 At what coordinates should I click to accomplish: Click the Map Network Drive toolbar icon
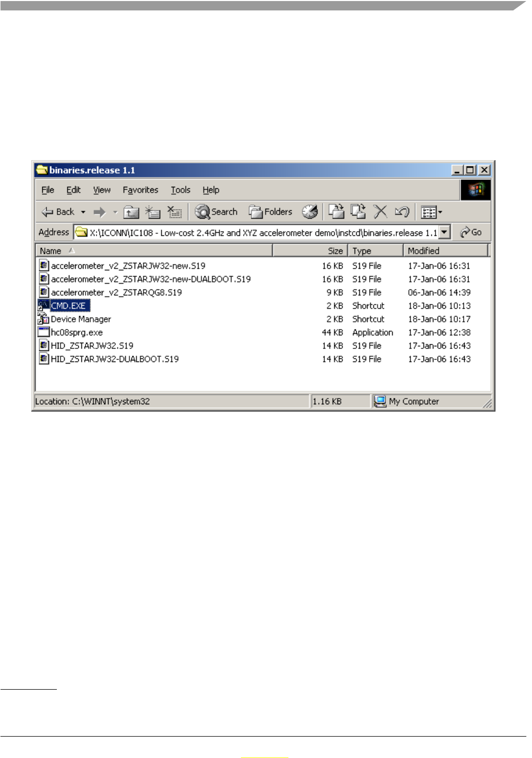click(152, 212)
